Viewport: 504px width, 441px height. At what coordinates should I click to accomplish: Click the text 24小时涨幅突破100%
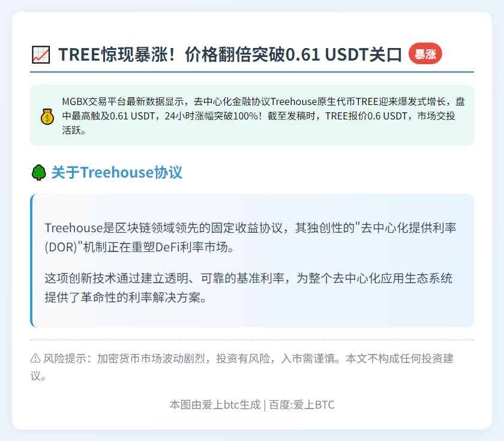click(x=214, y=116)
